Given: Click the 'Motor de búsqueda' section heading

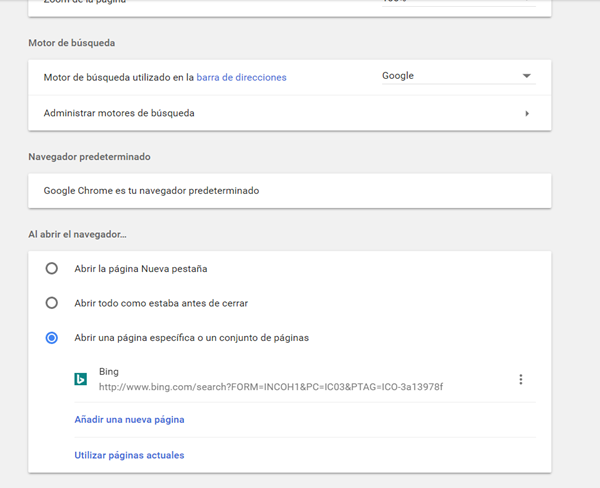Looking at the screenshot, I should [72, 43].
